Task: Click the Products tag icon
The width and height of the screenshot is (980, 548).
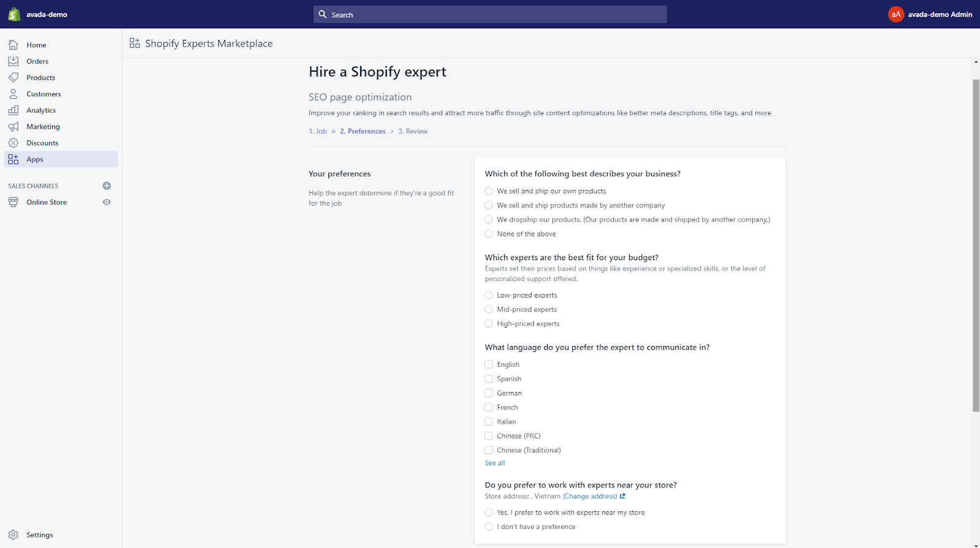Action: pos(13,78)
